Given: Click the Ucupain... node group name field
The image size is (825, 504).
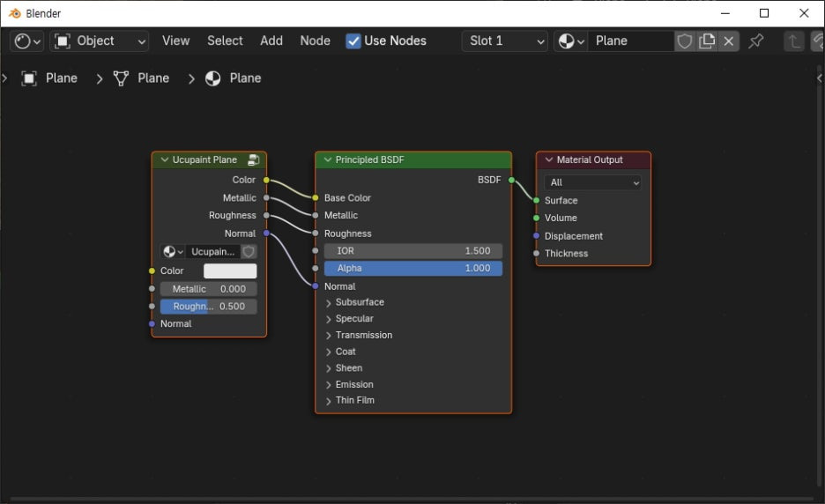Looking at the screenshot, I should (213, 251).
